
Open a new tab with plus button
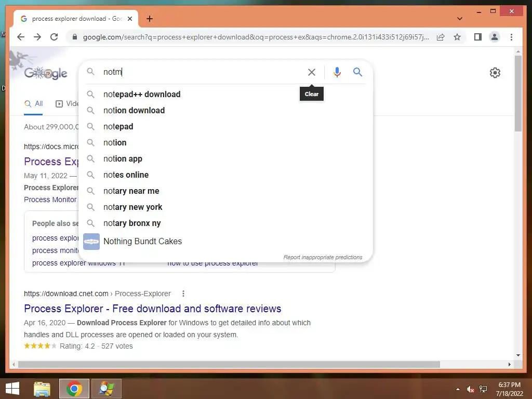click(x=150, y=19)
